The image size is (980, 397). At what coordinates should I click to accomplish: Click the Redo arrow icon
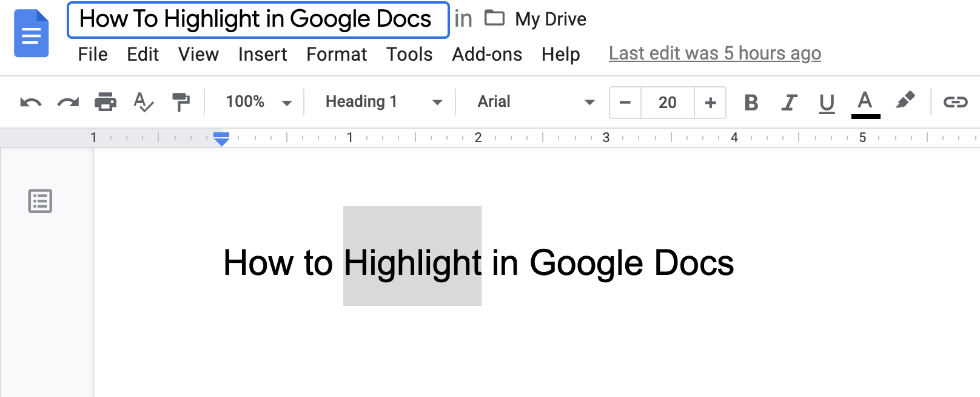[68, 102]
